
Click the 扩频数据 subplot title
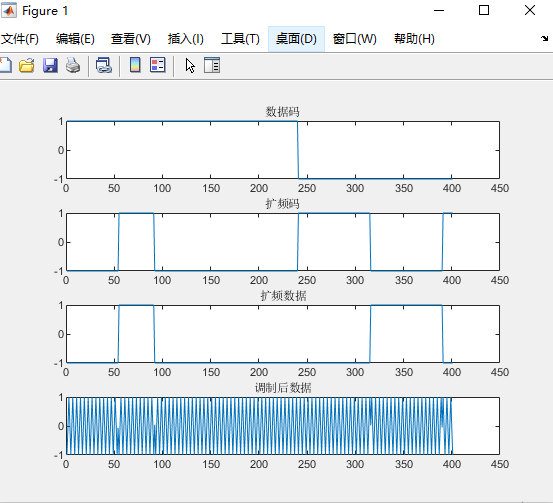(x=283, y=296)
